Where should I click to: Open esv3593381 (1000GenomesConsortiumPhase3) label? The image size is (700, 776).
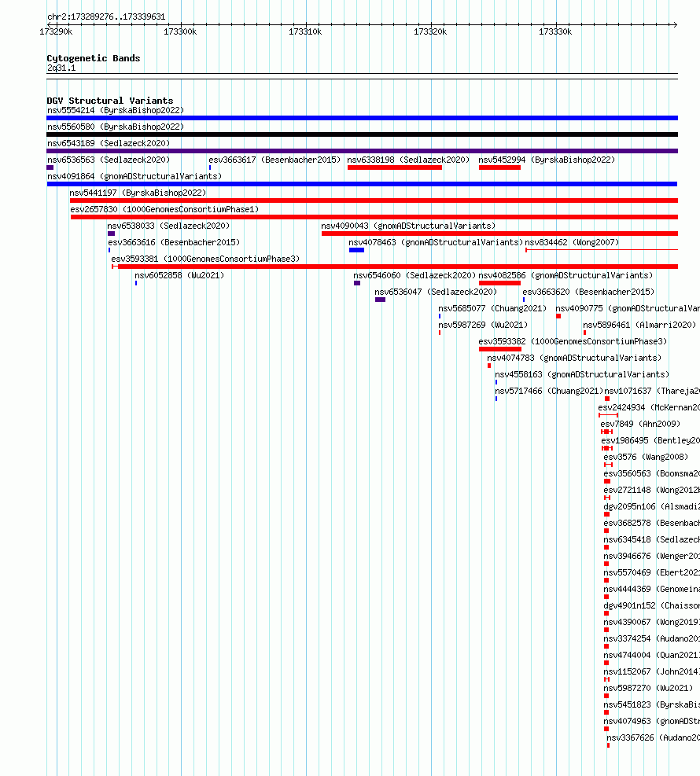click(x=205, y=259)
